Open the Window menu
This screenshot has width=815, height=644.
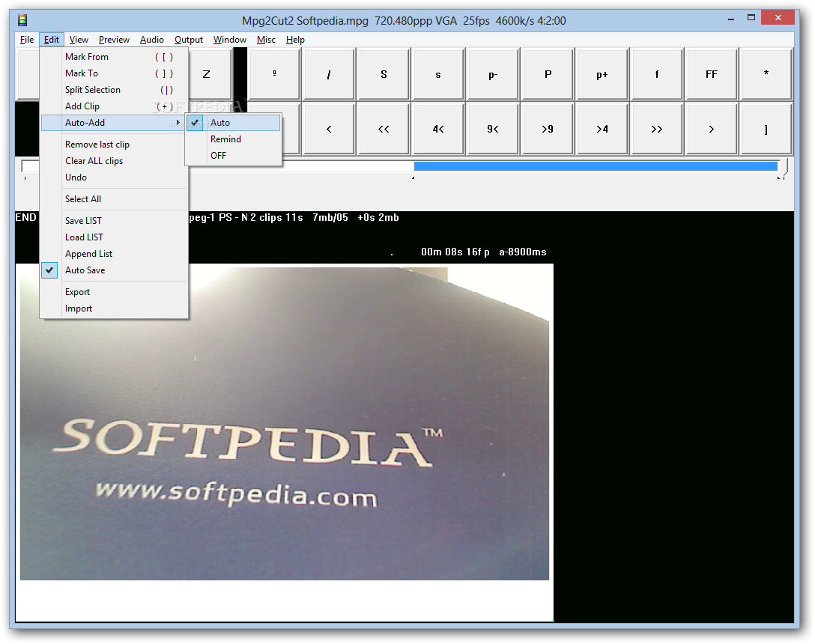click(230, 40)
